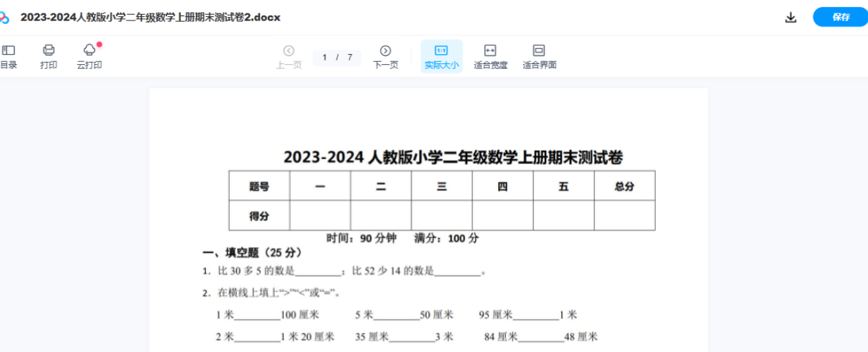Select 适合界面 fit page view

540,57
